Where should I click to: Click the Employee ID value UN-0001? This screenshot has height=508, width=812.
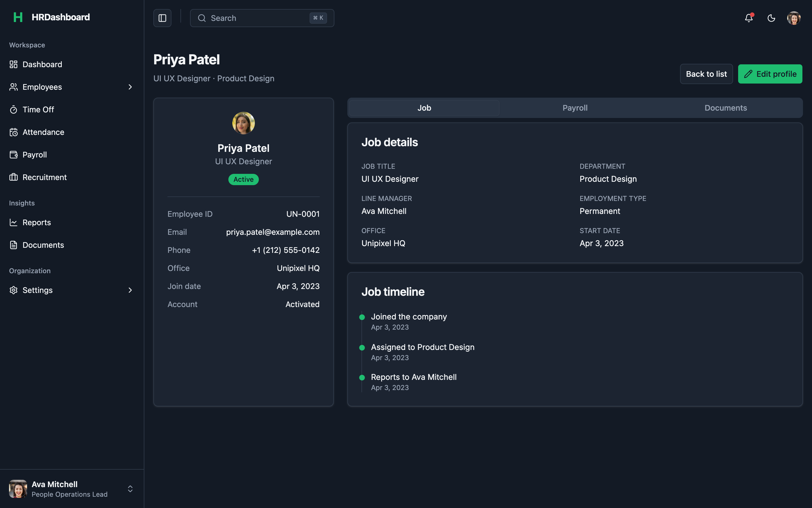pyautogui.click(x=303, y=214)
